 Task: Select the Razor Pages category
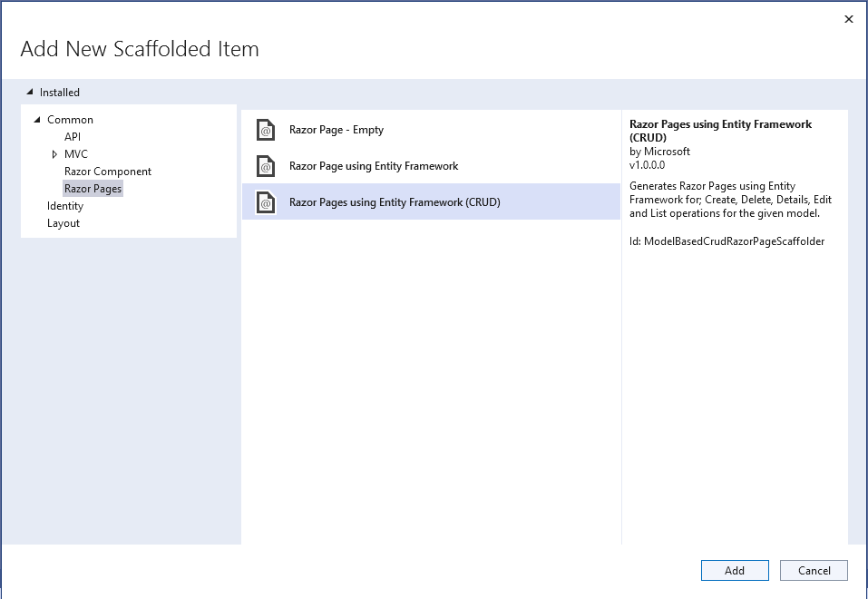[93, 188]
